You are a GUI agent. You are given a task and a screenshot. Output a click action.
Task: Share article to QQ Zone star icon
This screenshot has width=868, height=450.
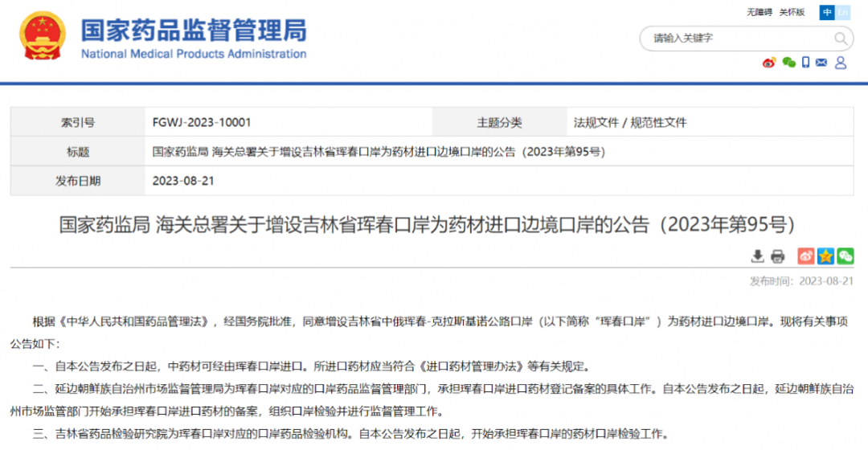pos(825,256)
